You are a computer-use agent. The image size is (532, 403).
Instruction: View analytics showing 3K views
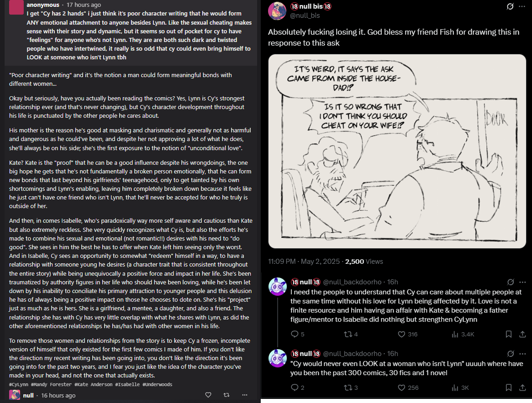[460, 387]
